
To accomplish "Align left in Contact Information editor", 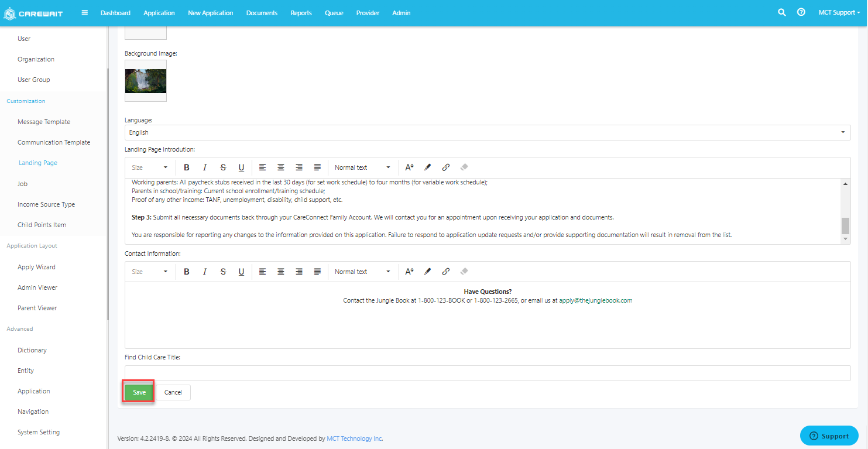I will [x=263, y=272].
